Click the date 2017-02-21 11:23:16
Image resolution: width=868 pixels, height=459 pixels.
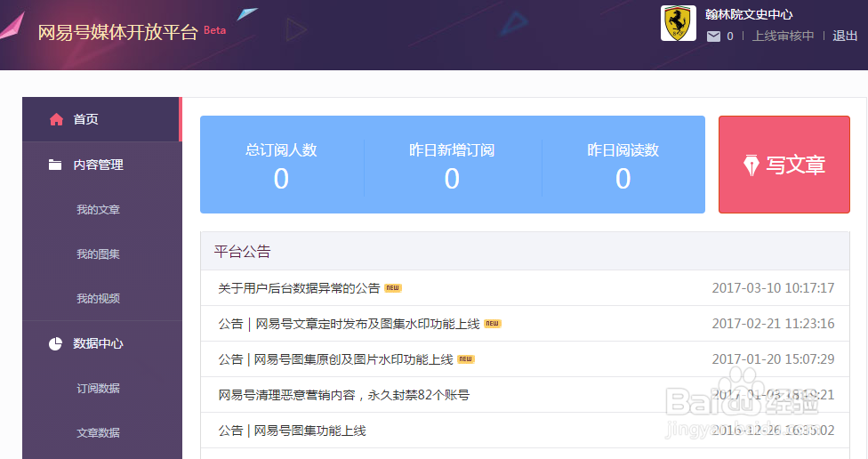pos(773,324)
